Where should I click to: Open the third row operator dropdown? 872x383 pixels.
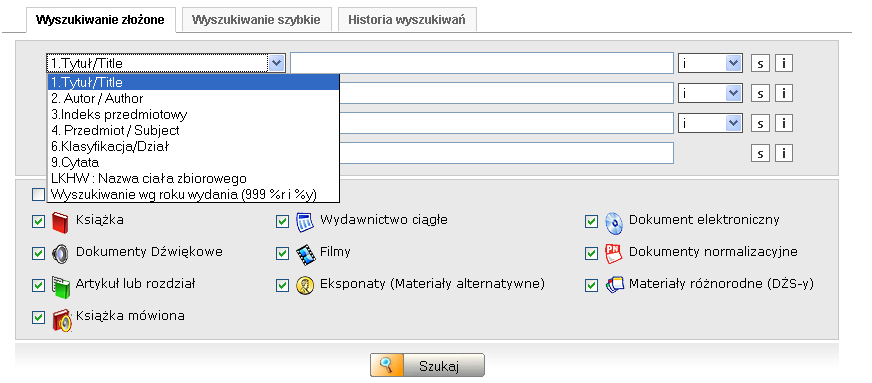[x=710, y=123]
